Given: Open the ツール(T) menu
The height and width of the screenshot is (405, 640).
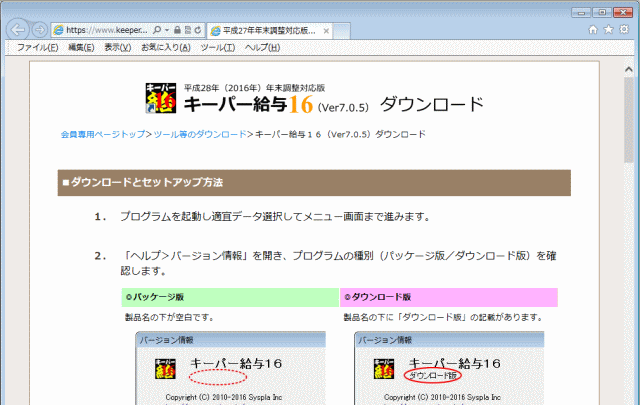Looking at the screenshot, I should [218, 48].
